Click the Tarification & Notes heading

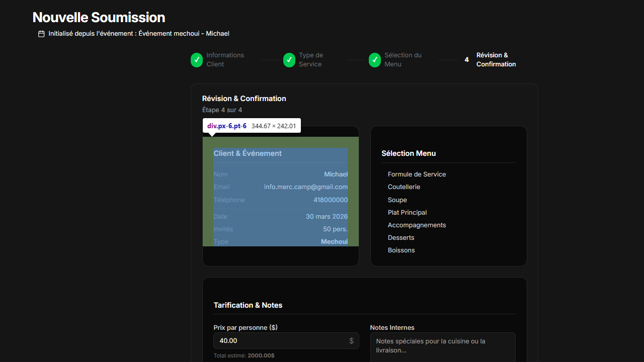[248, 305]
